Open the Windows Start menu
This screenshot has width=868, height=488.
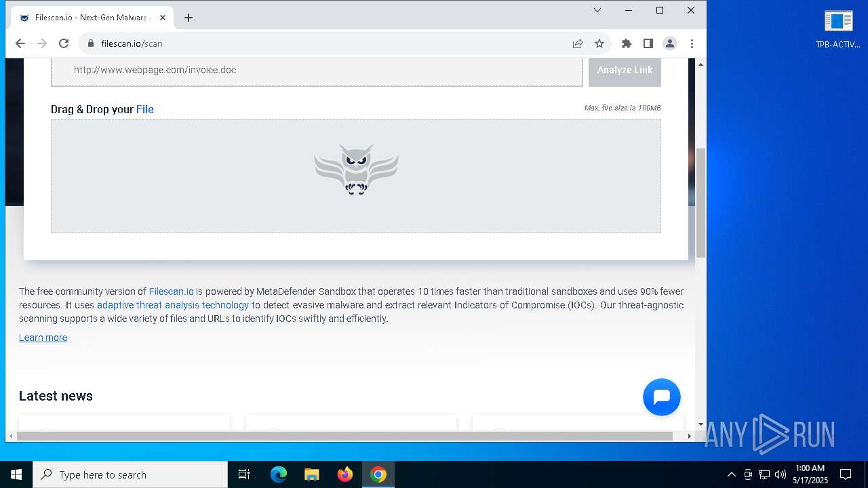(16, 474)
